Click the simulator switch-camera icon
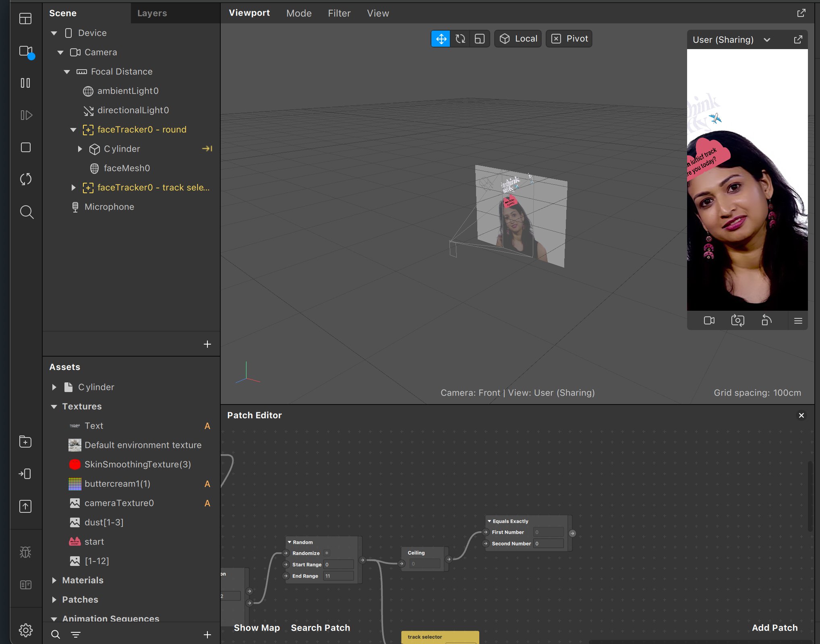Image resolution: width=820 pixels, height=644 pixels. [x=738, y=320]
